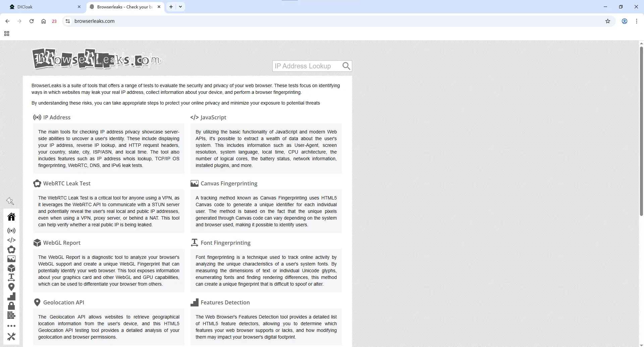This screenshot has width=644, height=347.
Task: Expand the three-dots more sidebar item
Action: point(11,326)
